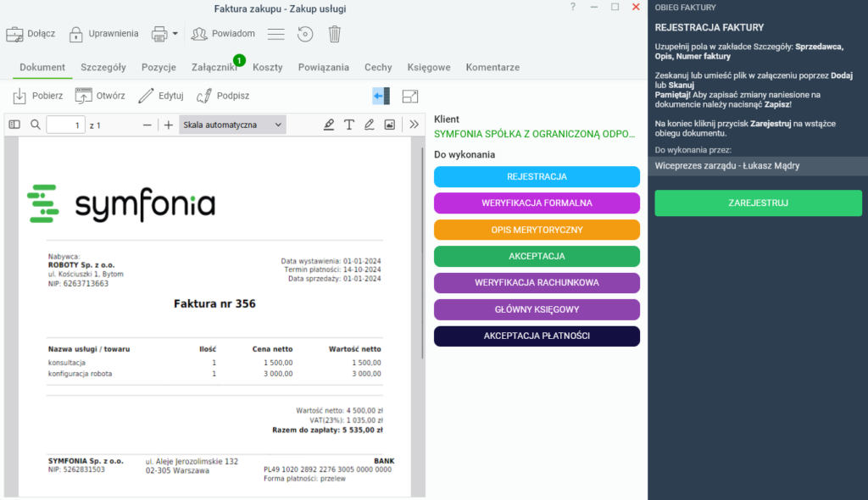The height and width of the screenshot is (500, 868).
Task: Open the hamburger menu icon
Action: (275, 35)
